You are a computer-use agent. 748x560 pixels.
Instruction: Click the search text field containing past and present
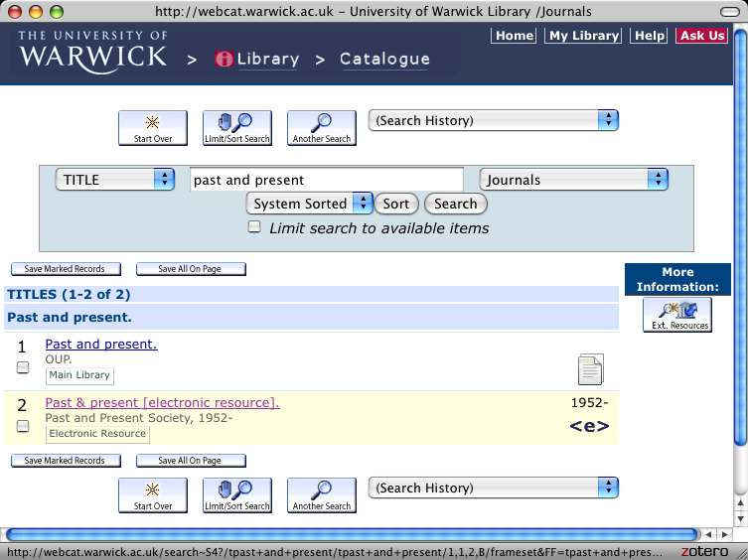pos(326,180)
